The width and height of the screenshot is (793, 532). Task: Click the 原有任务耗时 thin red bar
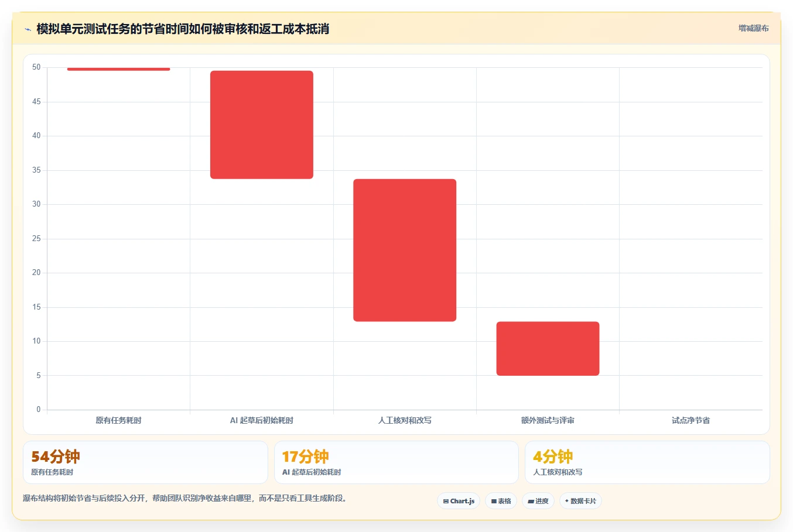pos(118,69)
